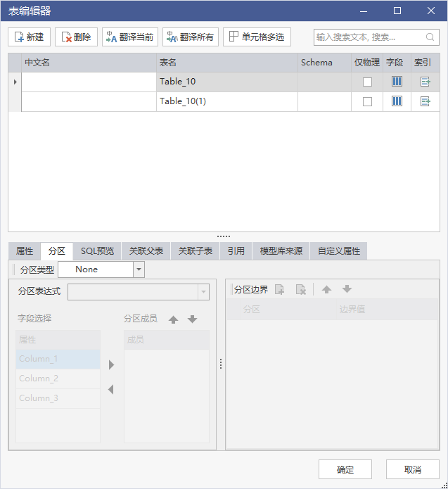Viewport: 448px width, 489px height.
Task: Add selected column to members arrow
Action: click(112, 365)
